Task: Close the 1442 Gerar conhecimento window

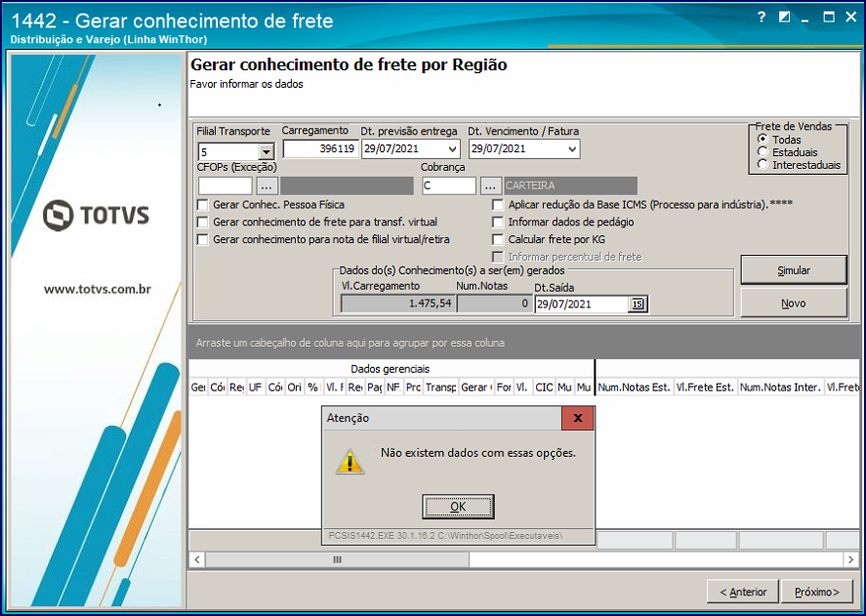Action: click(x=851, y=18)
